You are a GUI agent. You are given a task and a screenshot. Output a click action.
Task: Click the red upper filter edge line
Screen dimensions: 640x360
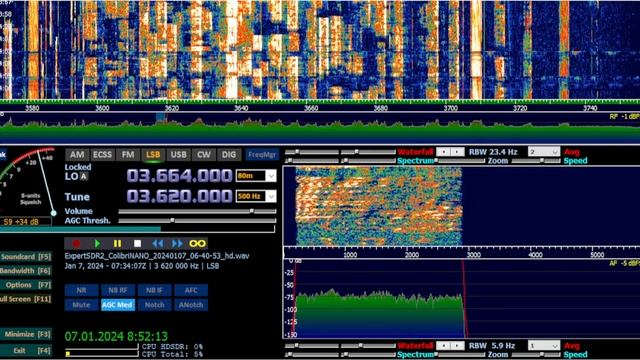464,299
